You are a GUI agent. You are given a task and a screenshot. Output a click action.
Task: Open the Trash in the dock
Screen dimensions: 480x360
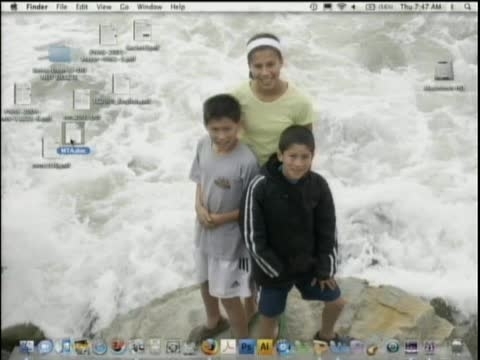[457, 347]
